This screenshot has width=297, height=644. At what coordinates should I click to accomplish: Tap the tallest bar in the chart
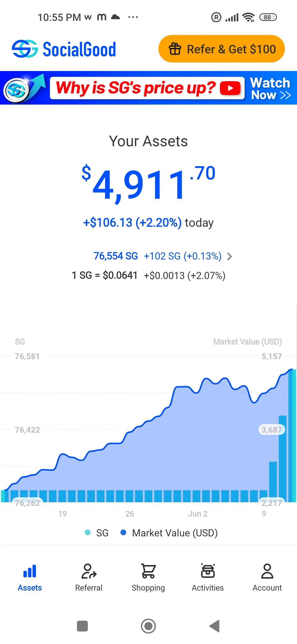point(292,435)
